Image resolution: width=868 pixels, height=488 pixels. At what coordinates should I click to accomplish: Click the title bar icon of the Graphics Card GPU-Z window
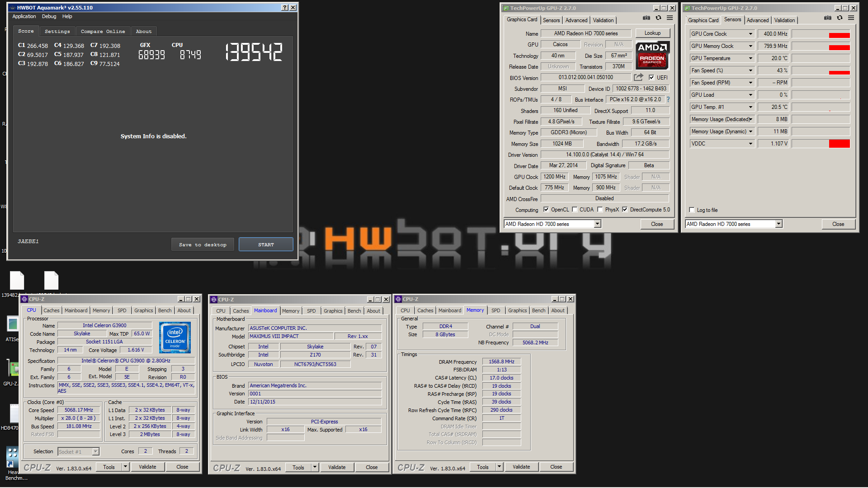click(506, 8)
